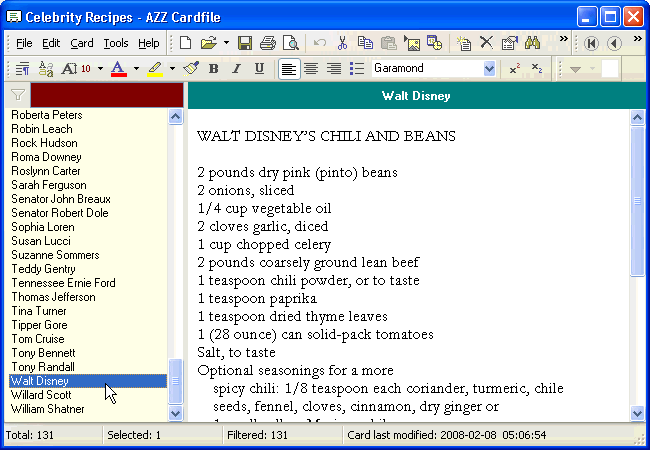Click the filter funnel icon
This screenshot has width=650, height=450.
point(17,95)
